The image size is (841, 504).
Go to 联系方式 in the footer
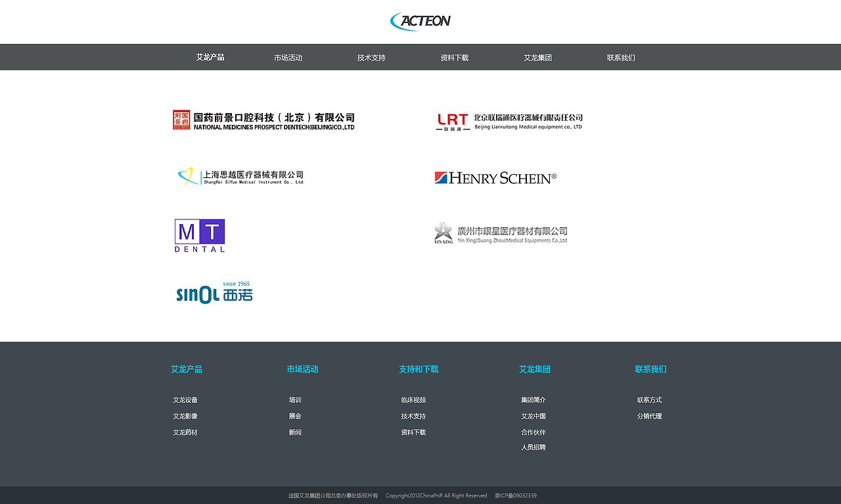pos(650,400)
